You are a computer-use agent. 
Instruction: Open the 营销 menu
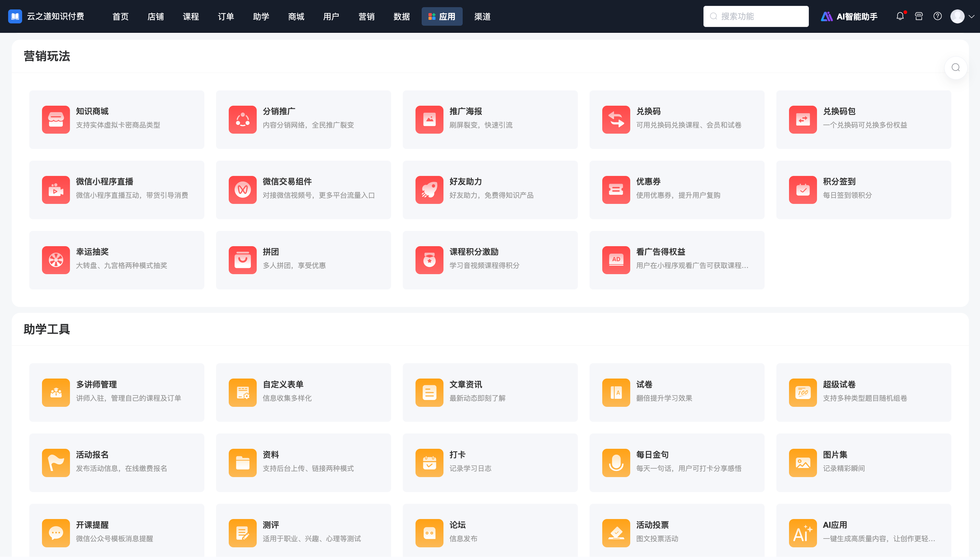coord(366,17)
